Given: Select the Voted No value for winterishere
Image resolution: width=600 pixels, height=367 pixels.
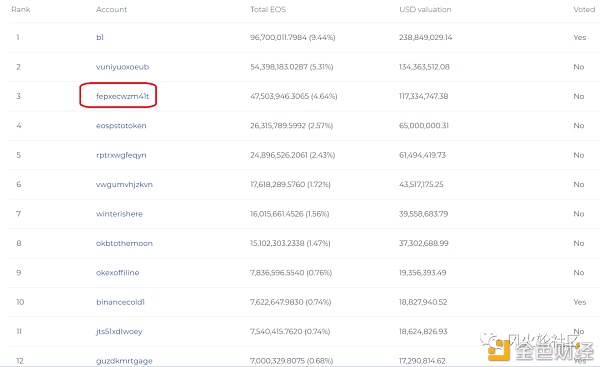Looking at the screenshot, I should [x=579, y=214].
